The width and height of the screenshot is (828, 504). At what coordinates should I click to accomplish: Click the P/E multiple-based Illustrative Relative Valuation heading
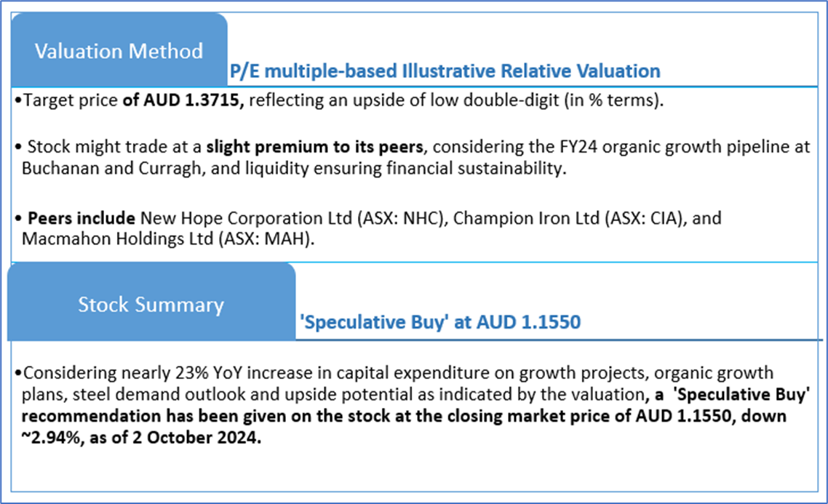[x=445, y=71]
